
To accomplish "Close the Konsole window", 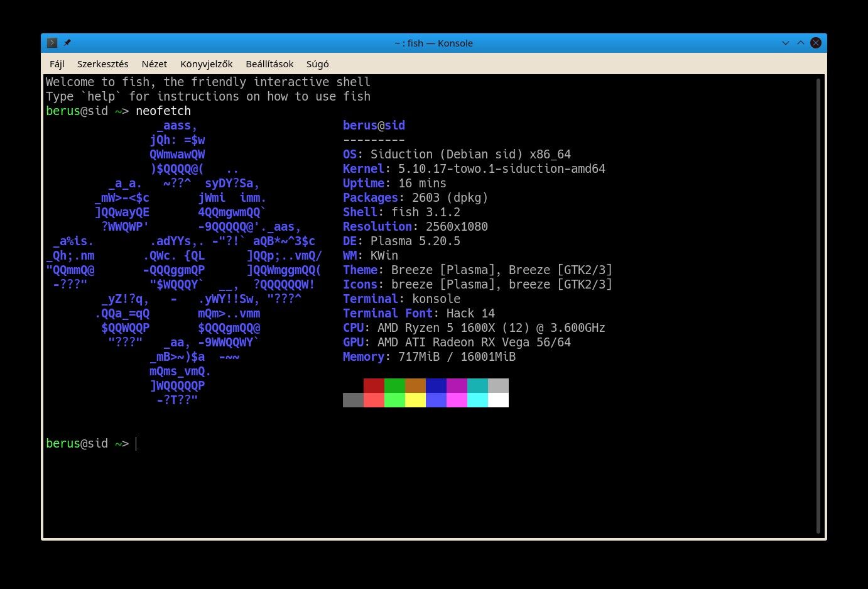I will [x=815, y=43].
